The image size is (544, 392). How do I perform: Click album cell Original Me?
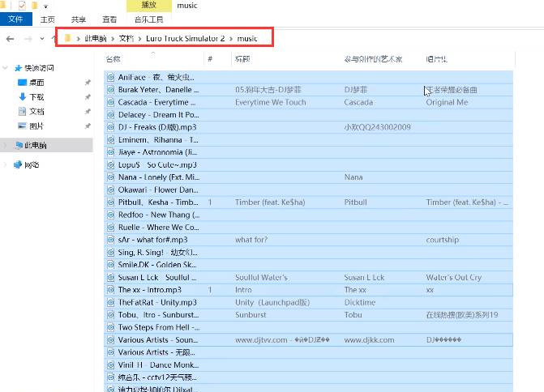coord(447,102)
